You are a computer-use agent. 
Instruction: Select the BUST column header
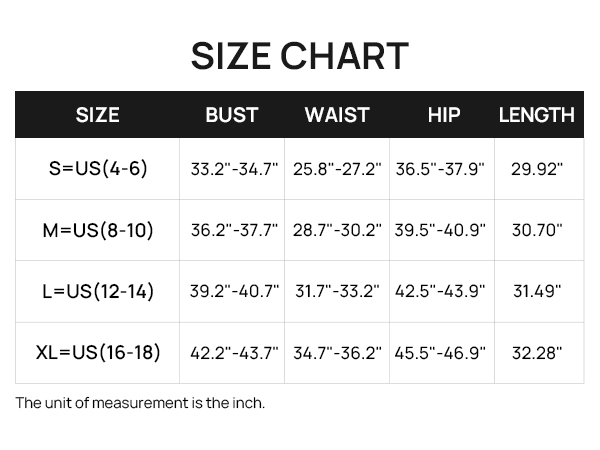pyautogui.click(x=232, y=115)
